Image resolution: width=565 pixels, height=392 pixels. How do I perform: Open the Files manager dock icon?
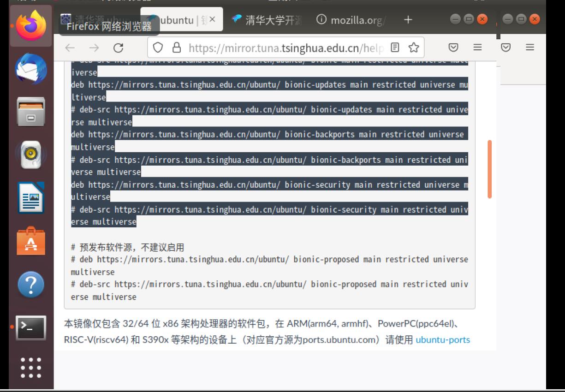(31, 112)
